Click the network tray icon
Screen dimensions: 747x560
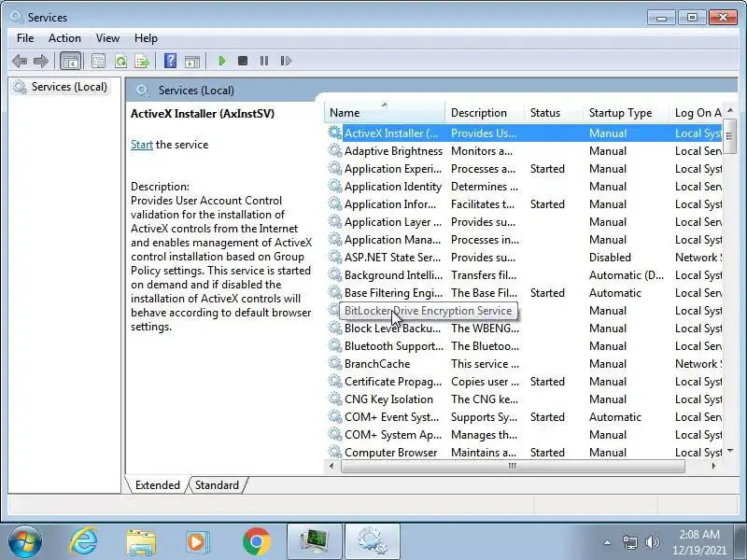[629, 542]
